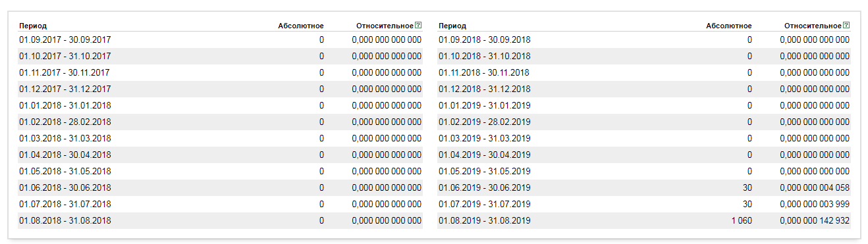This screenshot has height=244, width=868.
Task: Select the row 01.12.2017 - 31.12.2017
Action: [x=220, y=89]
